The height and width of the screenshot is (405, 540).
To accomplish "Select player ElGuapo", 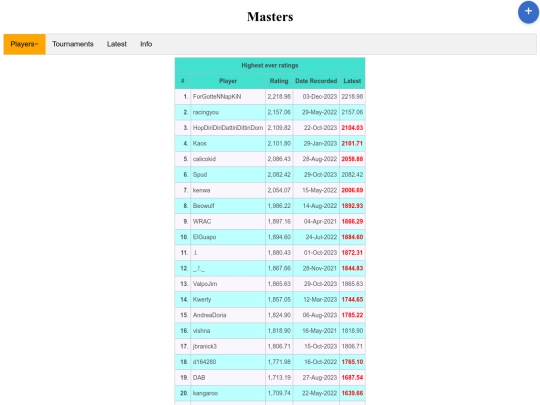I will (x=205, y=237).
